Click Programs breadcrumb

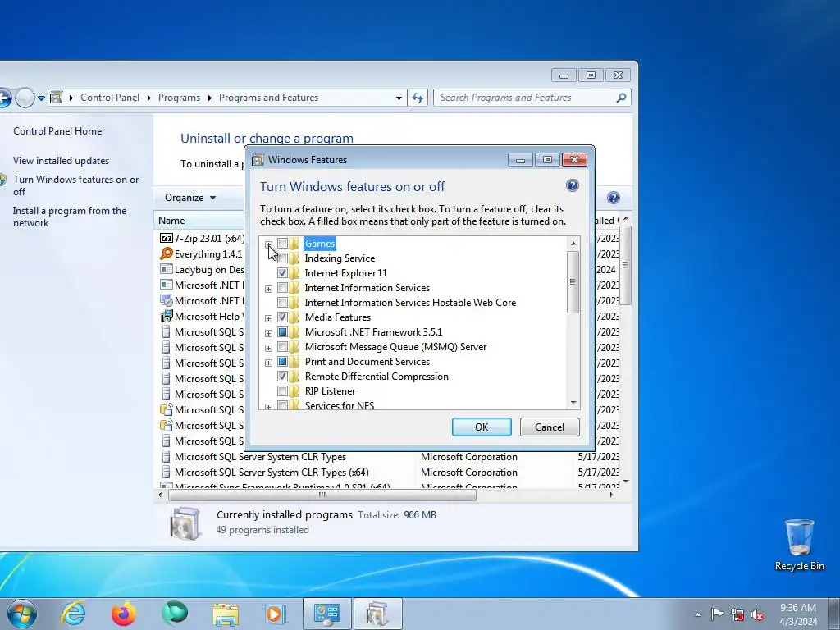tap(179, 98)
